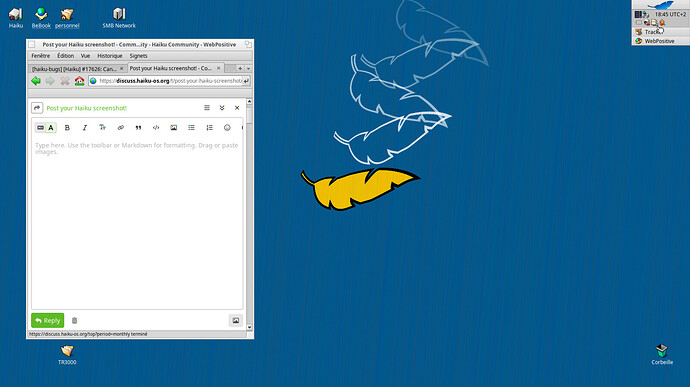Screen dimensions: 690x387
Task: Go forward with the greyed right arrow
Action: pos(50,81)
